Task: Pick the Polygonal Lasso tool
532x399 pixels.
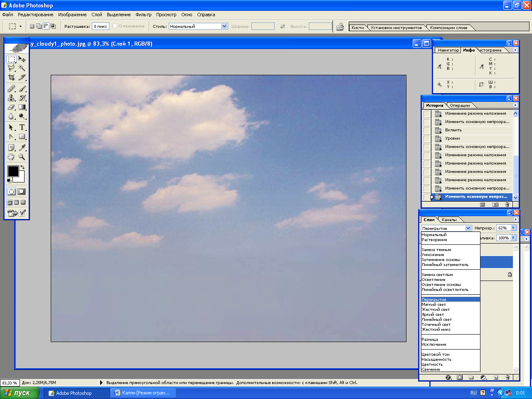Action: (12, 68)
